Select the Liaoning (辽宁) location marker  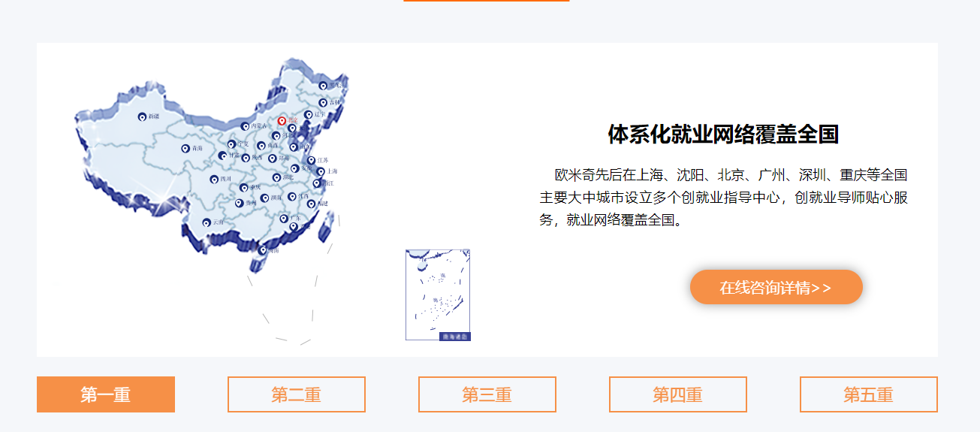[309, 114]
